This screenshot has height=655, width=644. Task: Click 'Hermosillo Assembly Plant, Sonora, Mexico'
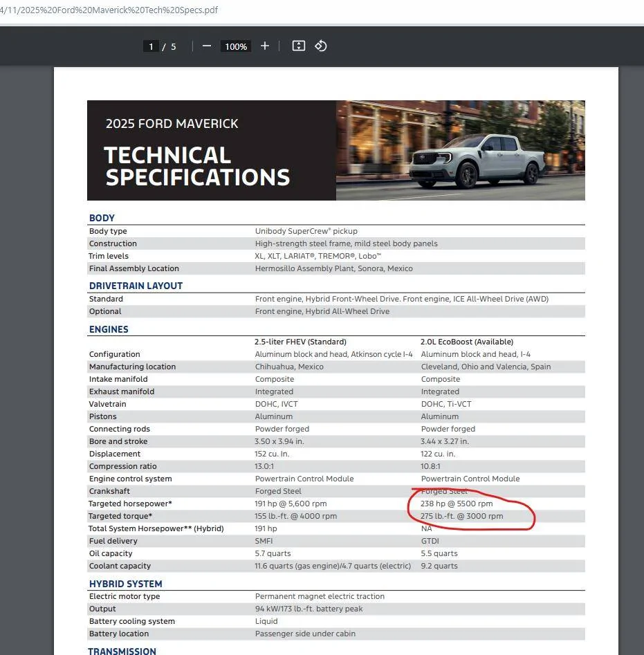point(333,268)
